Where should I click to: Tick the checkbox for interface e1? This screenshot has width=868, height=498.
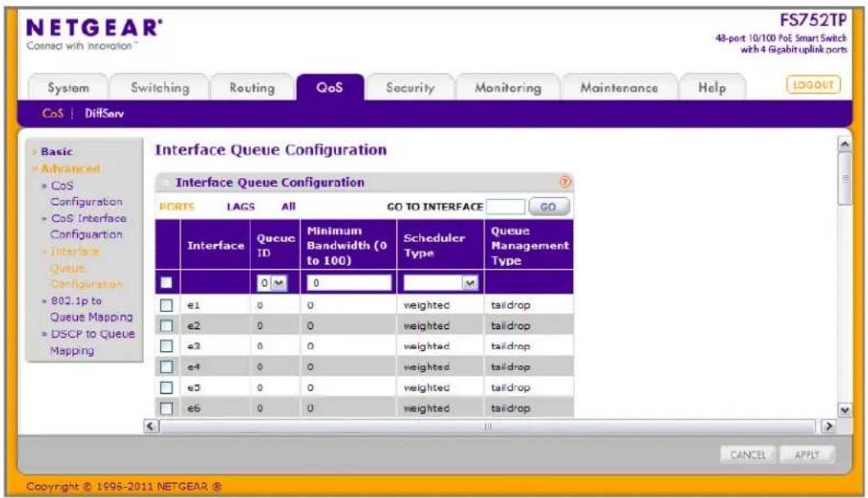pos(166,305)
